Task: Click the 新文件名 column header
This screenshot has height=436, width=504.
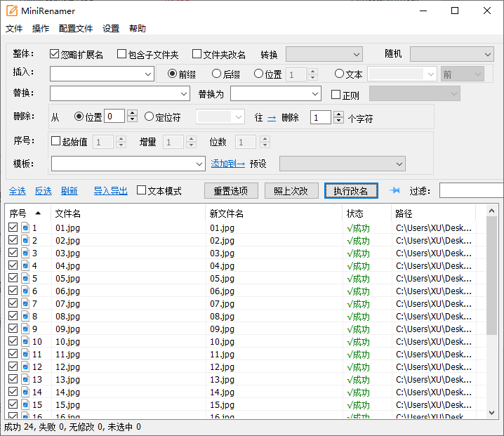Action: click(x=274, y=213)
